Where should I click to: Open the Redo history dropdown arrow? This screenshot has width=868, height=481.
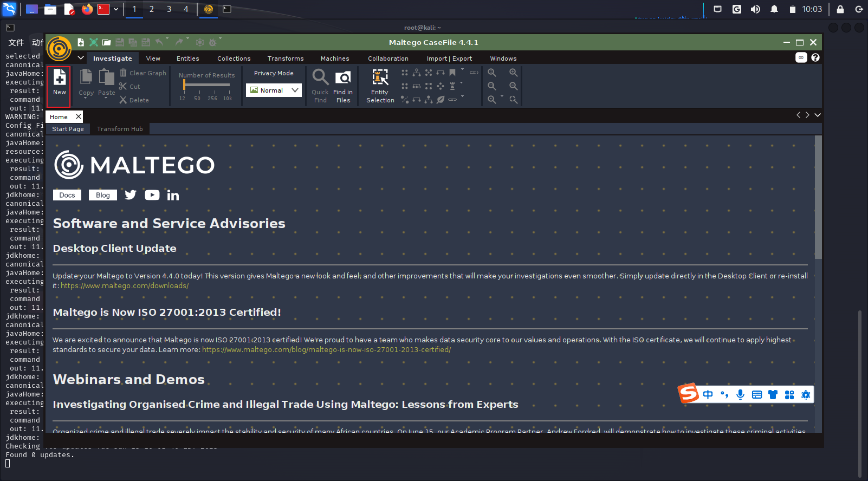tap(188, 39)
